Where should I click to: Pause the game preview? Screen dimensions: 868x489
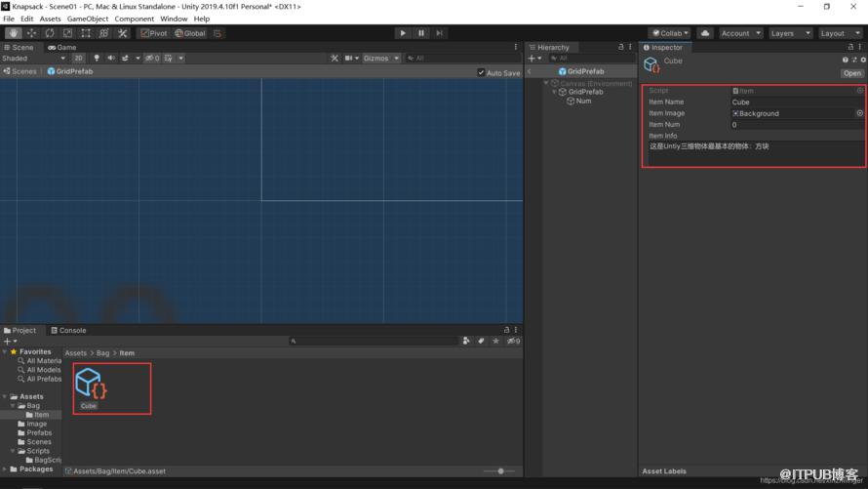point(421,33)
